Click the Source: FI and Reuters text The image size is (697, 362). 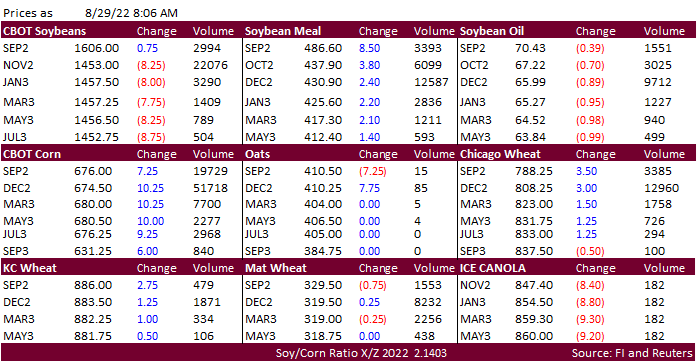tap(632, 354)
